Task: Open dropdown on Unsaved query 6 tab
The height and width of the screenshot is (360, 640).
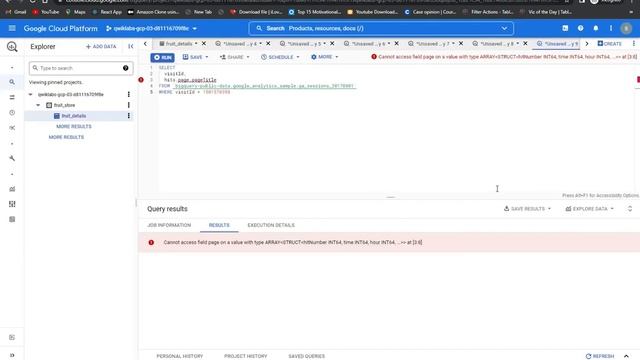Action: tap(389, 44)
